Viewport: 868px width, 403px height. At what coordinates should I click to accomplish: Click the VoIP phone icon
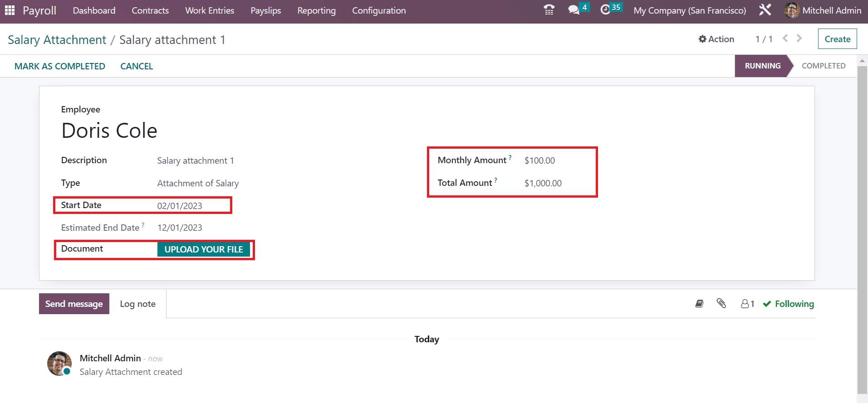[549, 10]
